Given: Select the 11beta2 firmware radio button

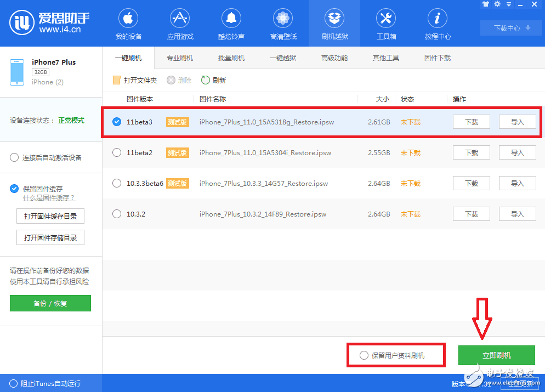Looking at the screenshot, I should tap(117, 152).
